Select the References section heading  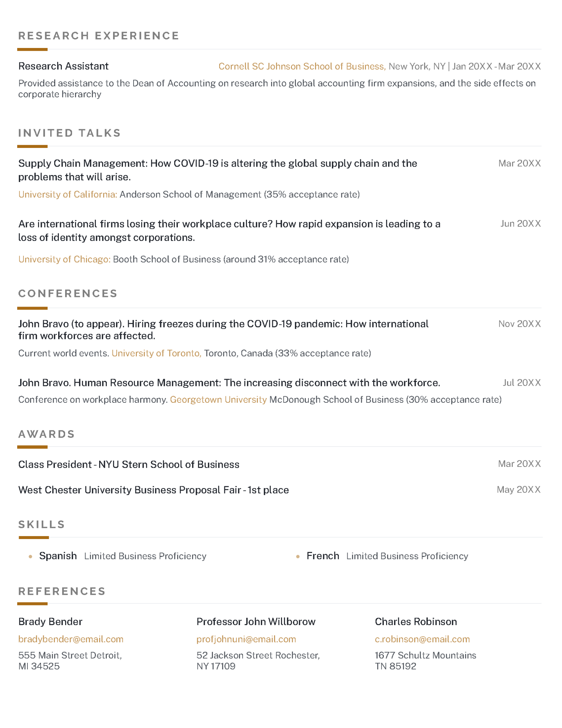coord(62,591)
